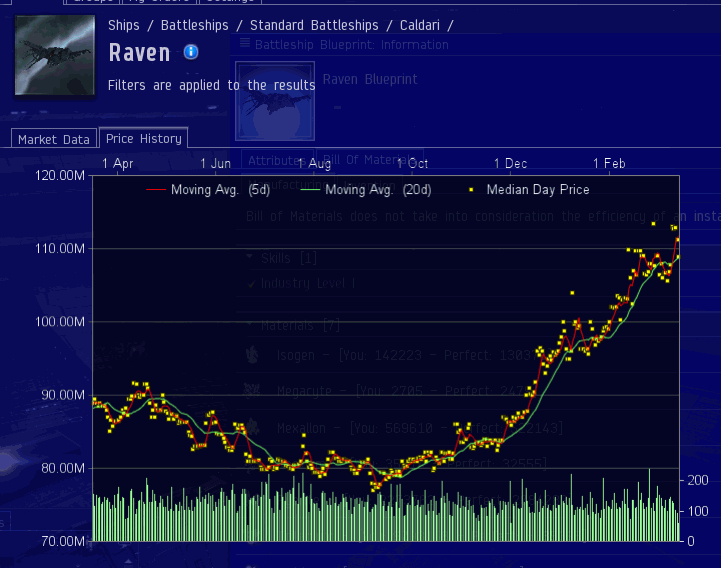
Task: Click the 1 Feb date axis label
Action: tap(609, 164)
